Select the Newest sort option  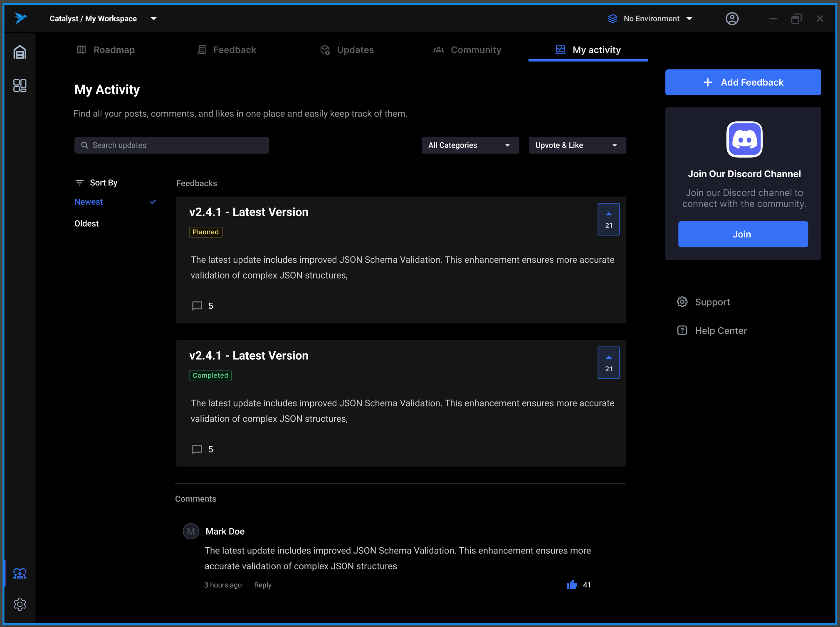pos(89,202)
